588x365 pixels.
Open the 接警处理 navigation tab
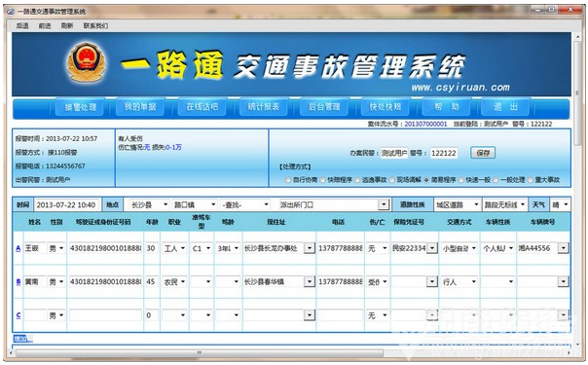pyautogui.click(x=81, y=107)
